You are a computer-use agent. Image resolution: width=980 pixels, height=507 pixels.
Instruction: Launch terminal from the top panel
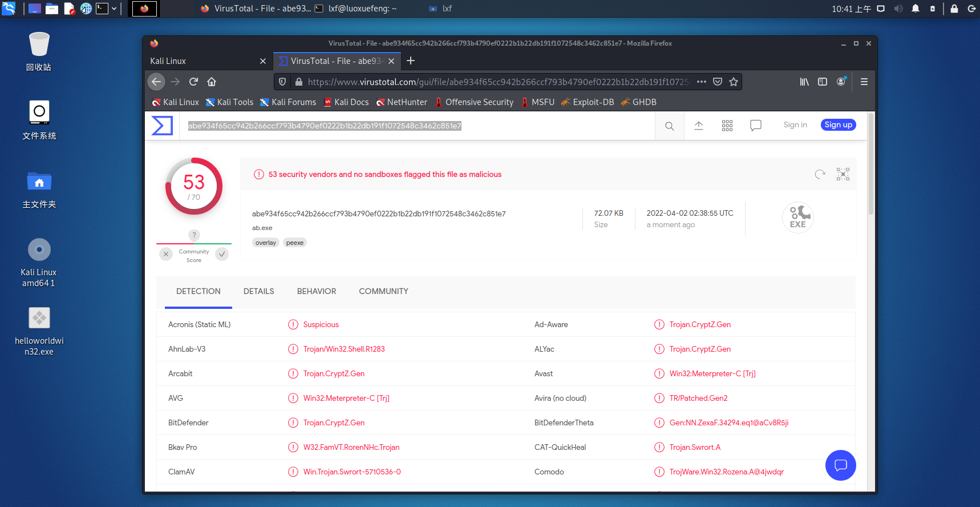[102, 9]
